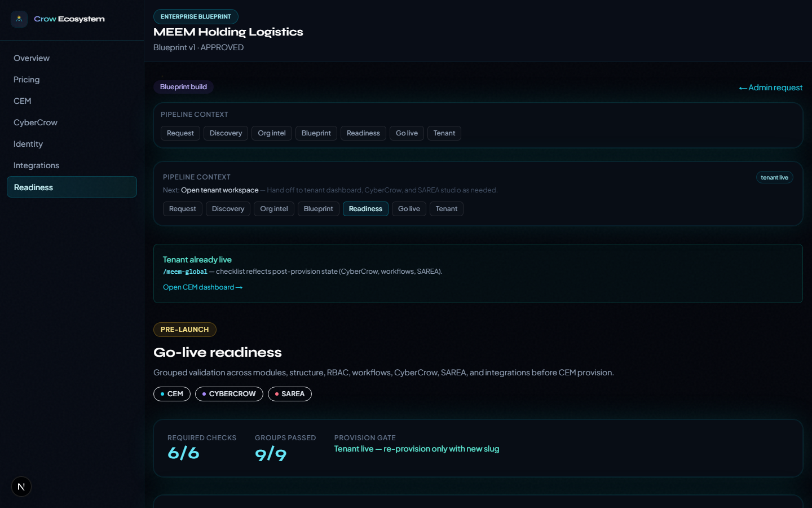Click the Crow Ecosystem logo icon
Viewport: 812px width, 508px height.
19,19
